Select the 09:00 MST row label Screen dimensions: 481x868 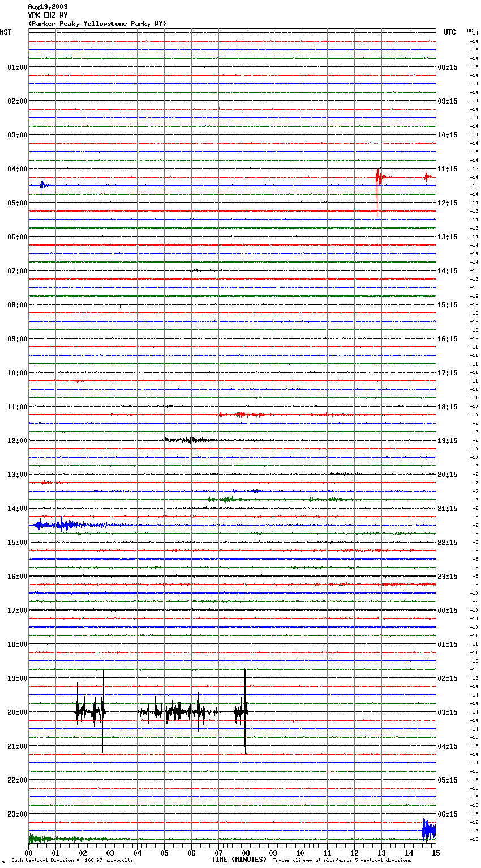18,339
